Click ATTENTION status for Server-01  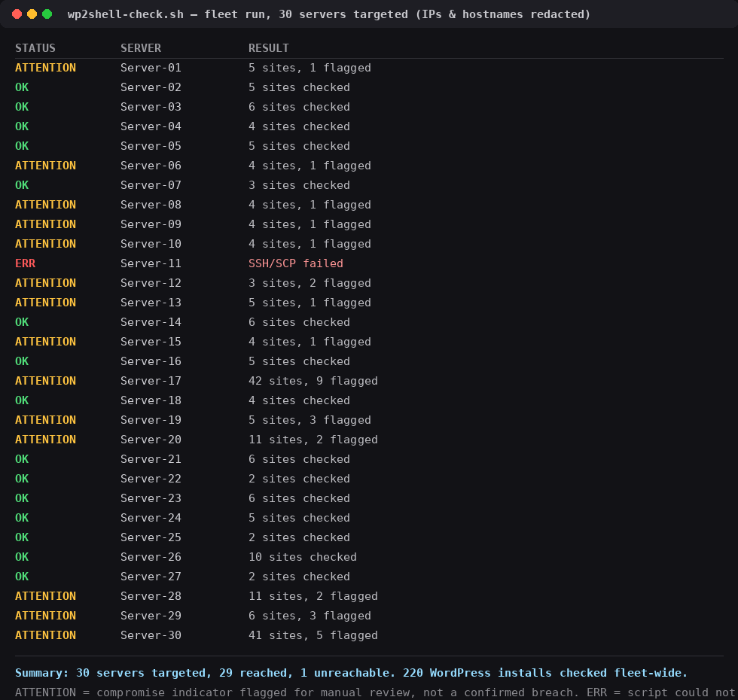(46, 68)
